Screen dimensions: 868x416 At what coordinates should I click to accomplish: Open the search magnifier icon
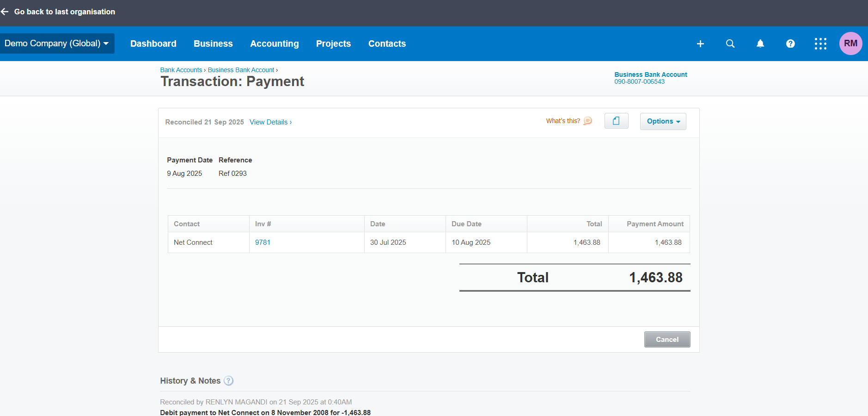[x=730, y=43]
